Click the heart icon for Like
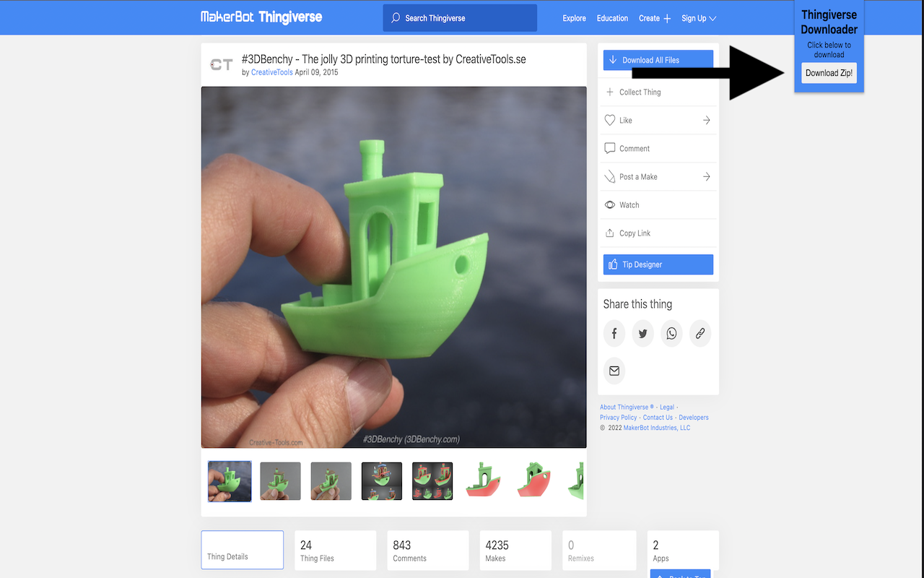This screenshot has height=578, width=924. point(610,120)
